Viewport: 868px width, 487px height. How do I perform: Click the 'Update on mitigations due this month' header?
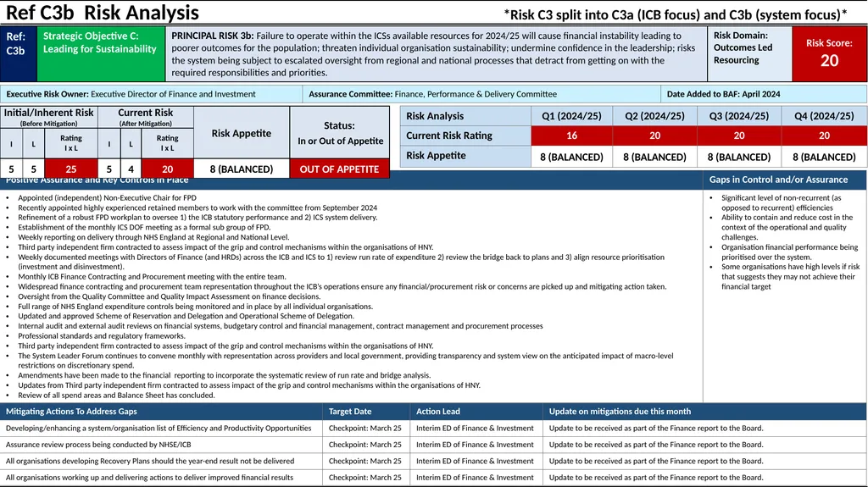click(x=704, y=411)
